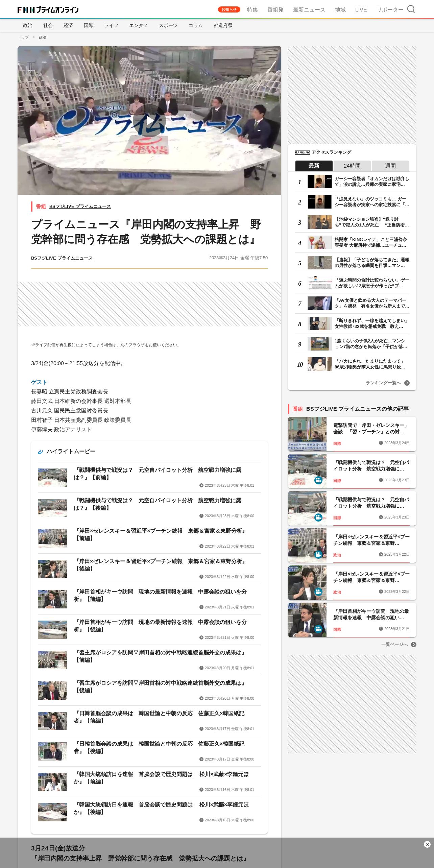Click the video camera badge on 岸田首相がキーウ訪問 card
Image resolution: width=434 pixels, height=868 pixels.
(x=318, y=629)
